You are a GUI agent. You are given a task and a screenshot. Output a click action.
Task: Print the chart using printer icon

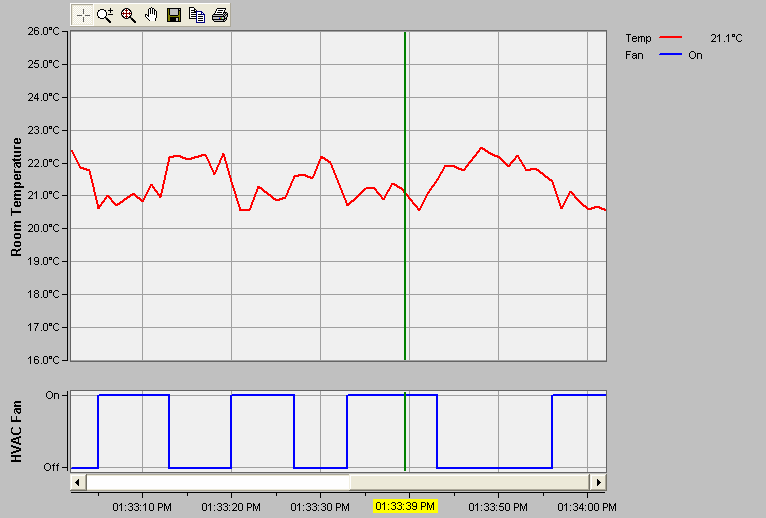(220, 15)
